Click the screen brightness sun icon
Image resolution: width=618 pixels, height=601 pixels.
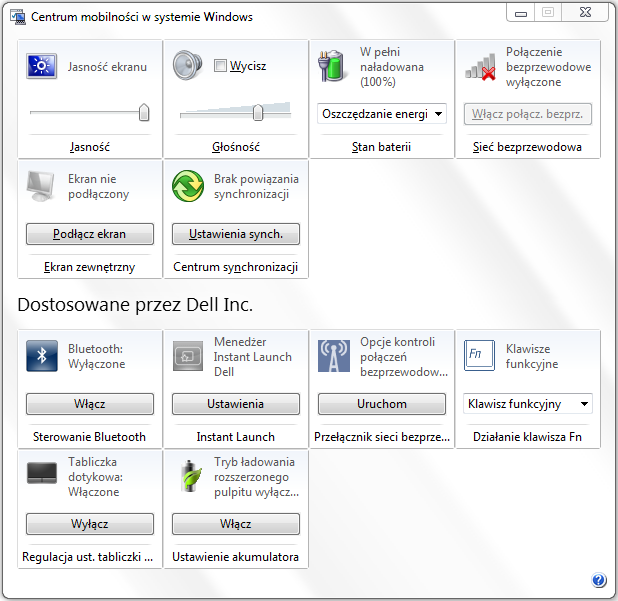(42, 66)
